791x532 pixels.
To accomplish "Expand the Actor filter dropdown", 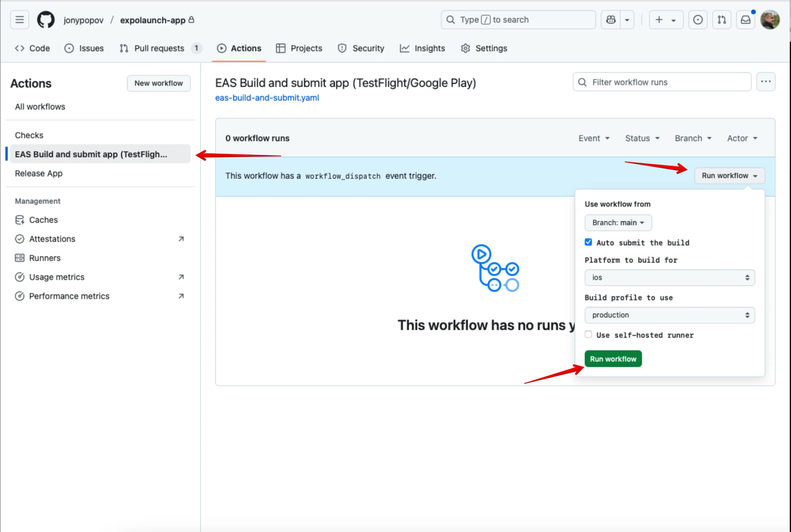I will (742, 138).
